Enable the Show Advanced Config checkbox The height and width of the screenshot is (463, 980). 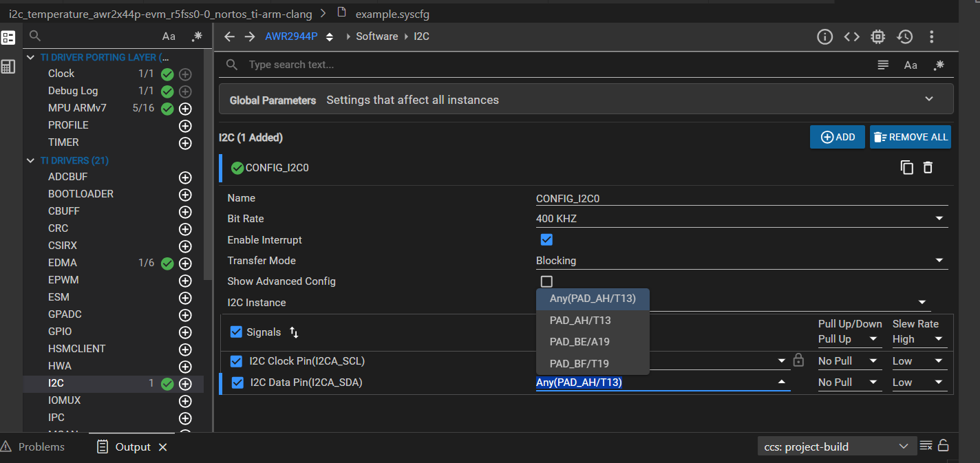pos(546,281)
